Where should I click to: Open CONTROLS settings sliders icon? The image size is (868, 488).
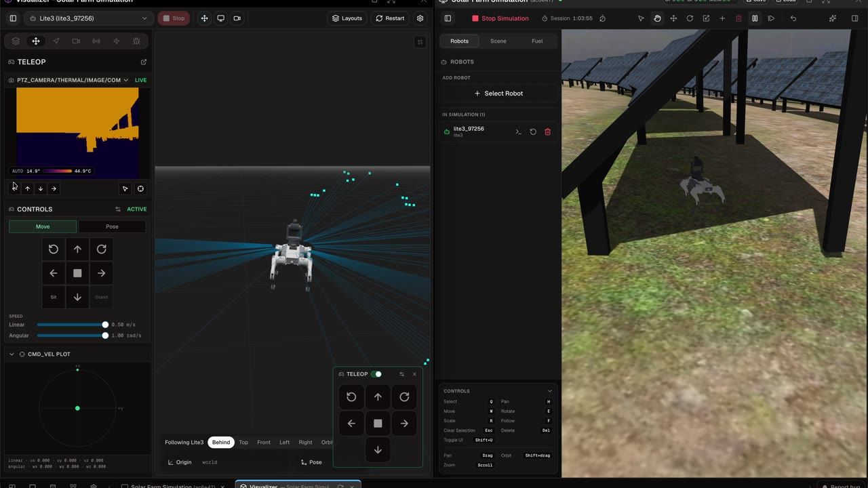click(118, 209)
